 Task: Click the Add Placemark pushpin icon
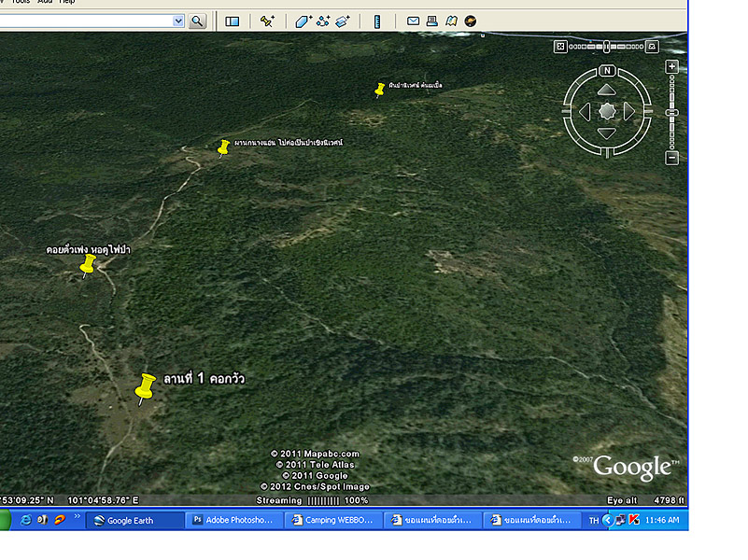click(268, 21)
